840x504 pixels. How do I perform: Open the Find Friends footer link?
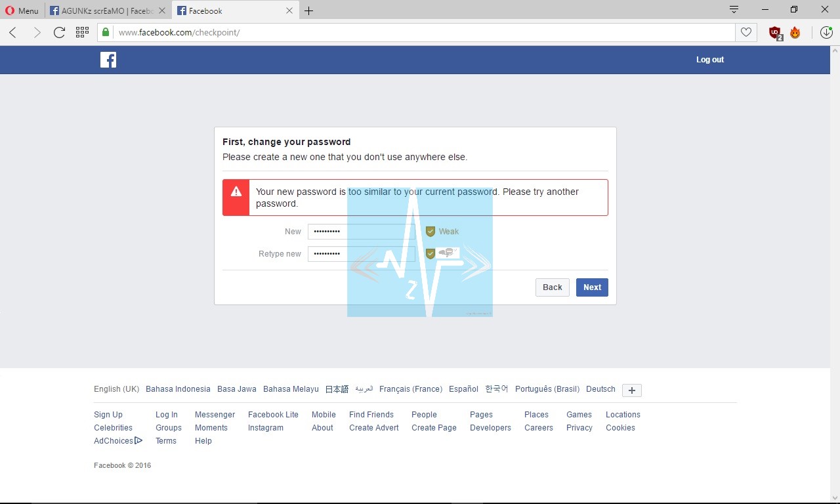[x=371, y=415]
